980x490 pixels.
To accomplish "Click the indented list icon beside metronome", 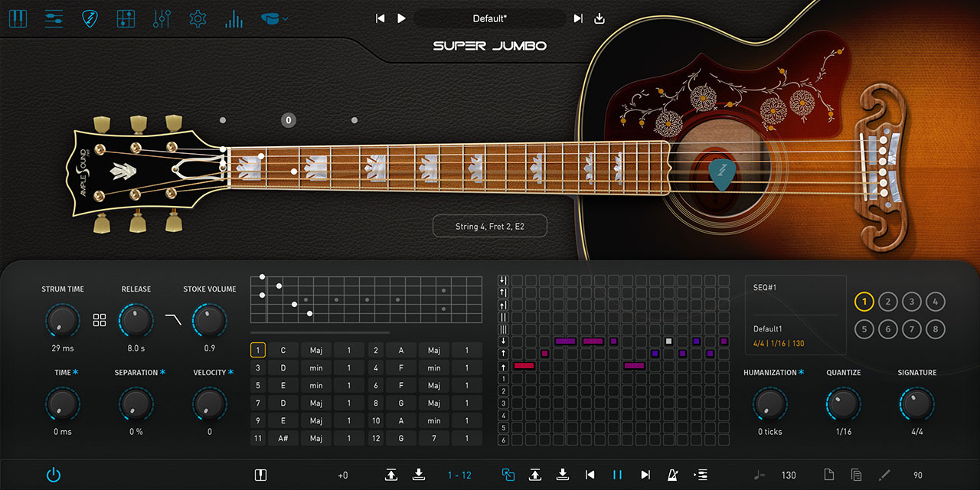I will pyautogui.click(x=700, y=475).
